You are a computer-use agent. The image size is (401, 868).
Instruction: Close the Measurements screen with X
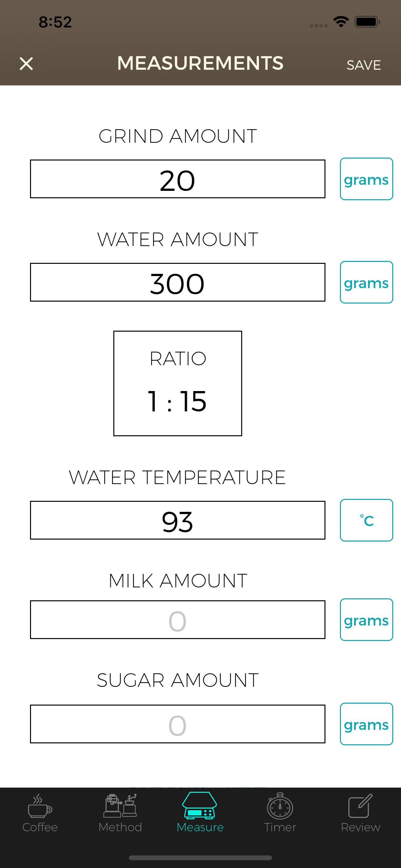point(26,64)
